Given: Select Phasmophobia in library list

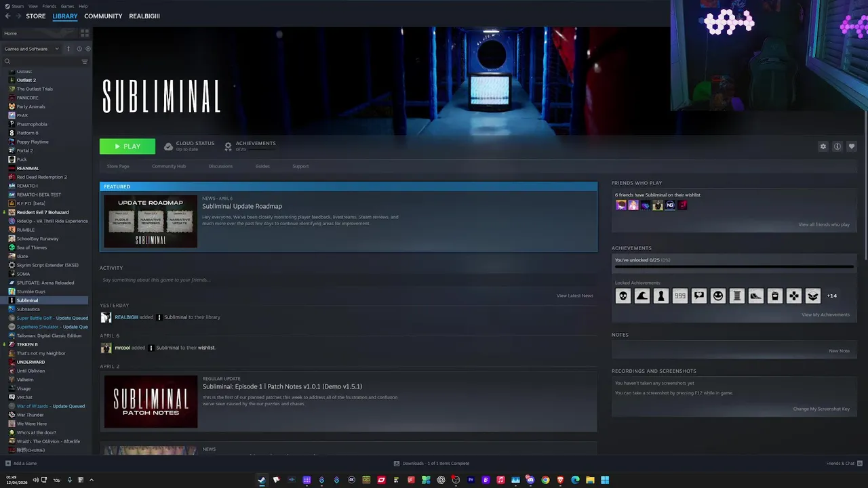Looking at the screenshot, I should point(32,124).
